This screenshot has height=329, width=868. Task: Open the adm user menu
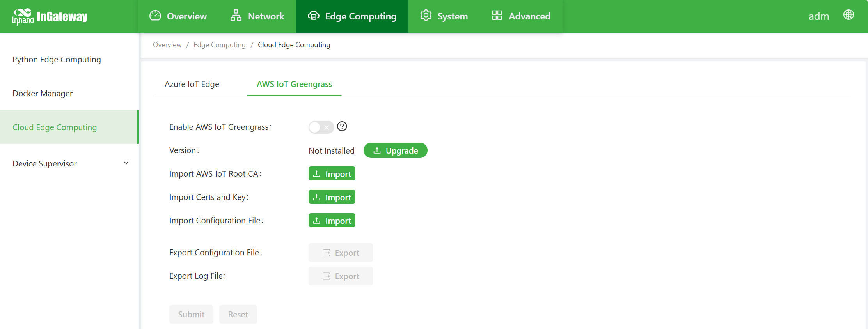[x=818, y=16]
